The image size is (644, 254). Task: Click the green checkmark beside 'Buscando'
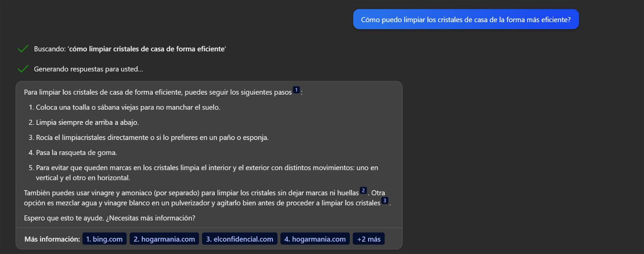pos(23,49)
